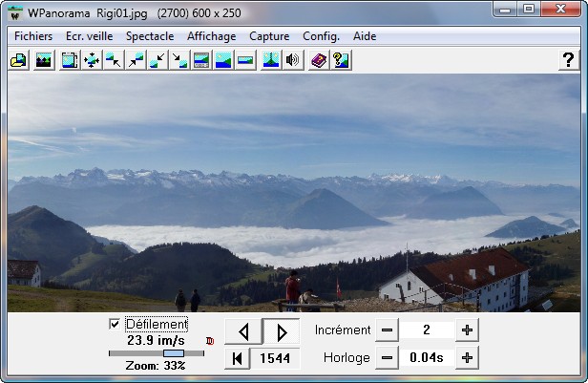The width and height of the screenshot is (588, 383).
Task: Maximize the WPanorama window
Action: [529, 10]
